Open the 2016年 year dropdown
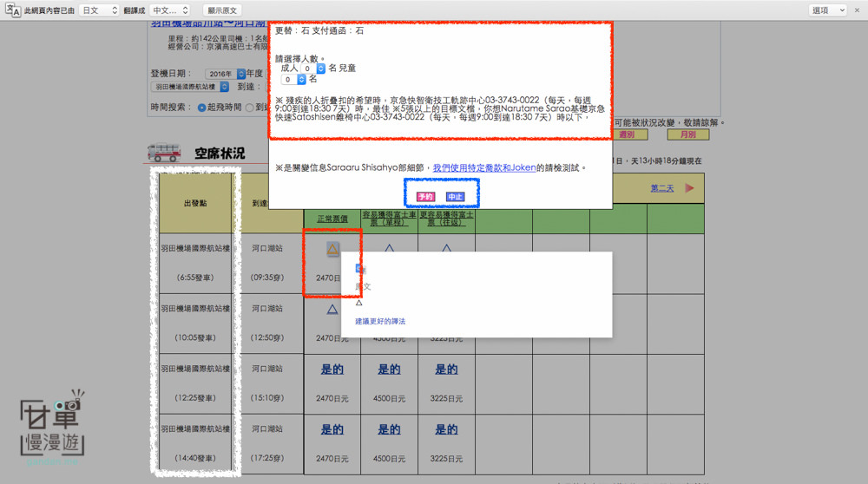The height and width of the screenshot is (484, 868). 225,74
